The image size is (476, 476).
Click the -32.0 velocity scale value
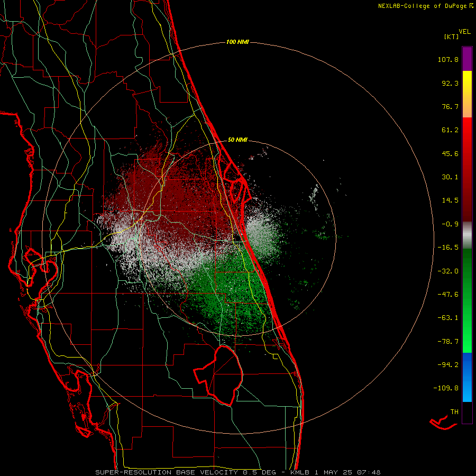click(448, 271)
